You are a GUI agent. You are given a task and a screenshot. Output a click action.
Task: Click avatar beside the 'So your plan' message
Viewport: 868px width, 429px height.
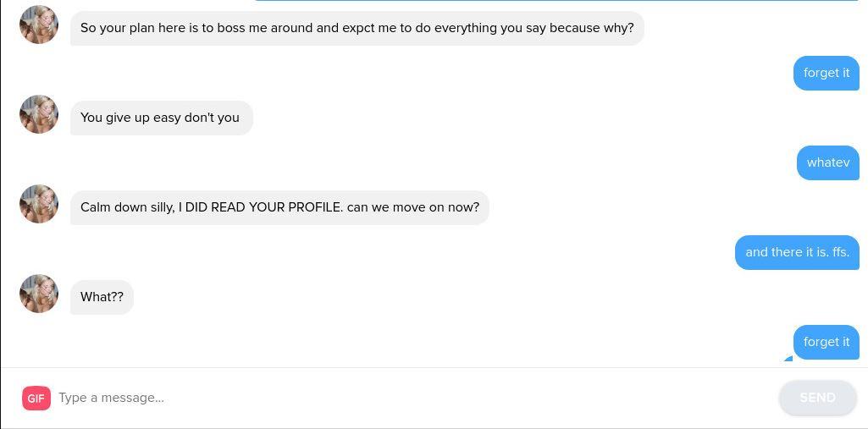click(39, 25)
